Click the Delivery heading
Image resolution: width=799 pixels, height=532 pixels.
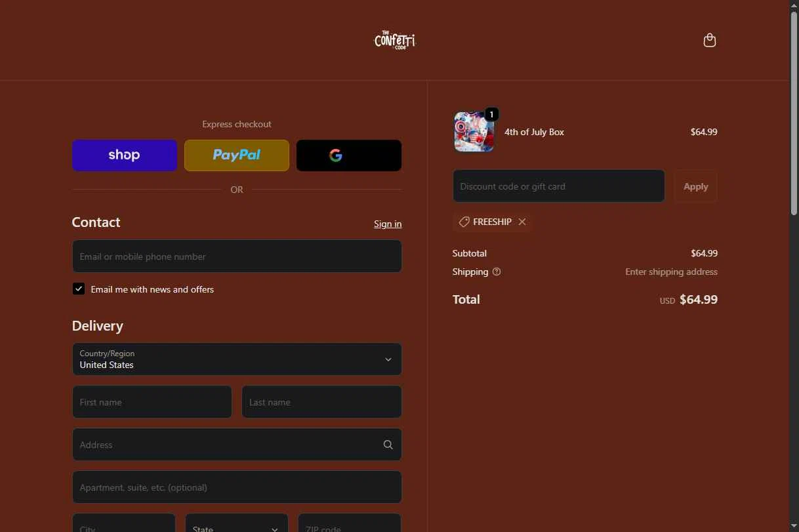click(x=98, y=326)
